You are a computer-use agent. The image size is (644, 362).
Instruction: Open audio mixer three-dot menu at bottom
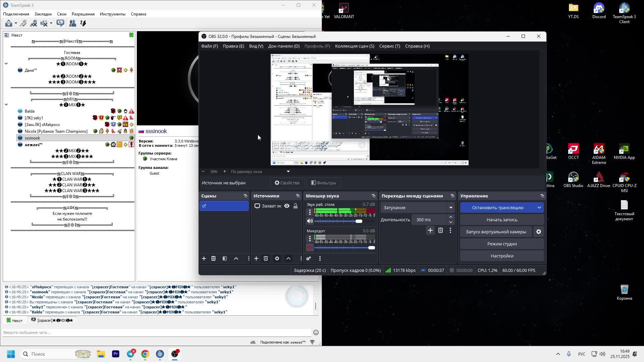coord(320,258)
